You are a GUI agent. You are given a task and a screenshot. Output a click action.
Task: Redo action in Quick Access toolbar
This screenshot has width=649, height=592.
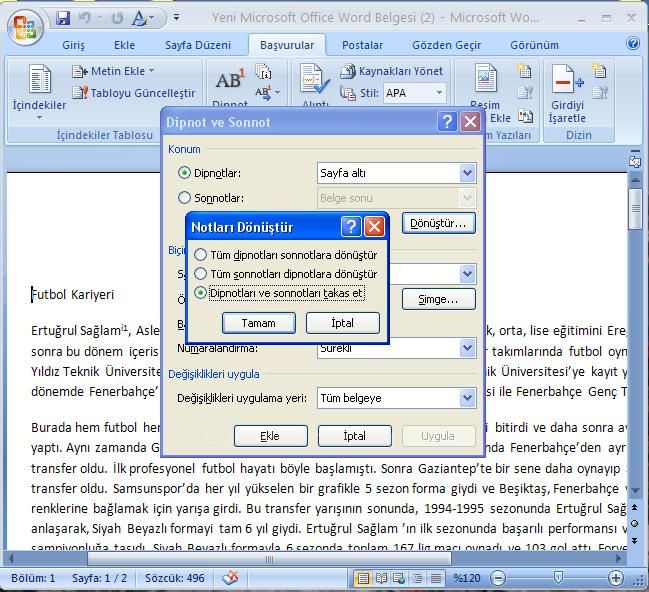click(118, 18)
